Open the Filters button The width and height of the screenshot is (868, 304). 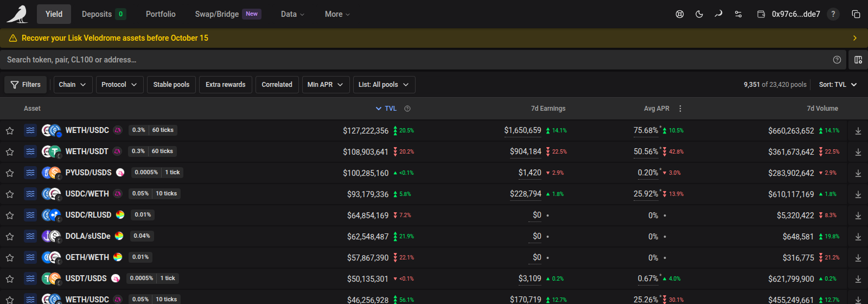click(25, 85)
